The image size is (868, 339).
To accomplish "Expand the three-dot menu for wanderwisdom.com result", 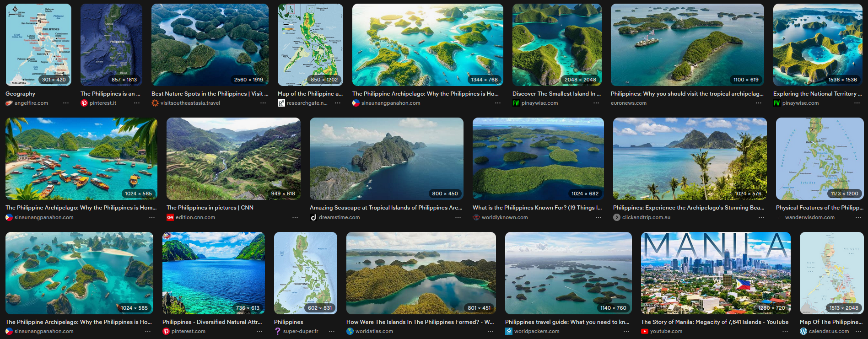I will pyautogui.click(x=858, y=218).
